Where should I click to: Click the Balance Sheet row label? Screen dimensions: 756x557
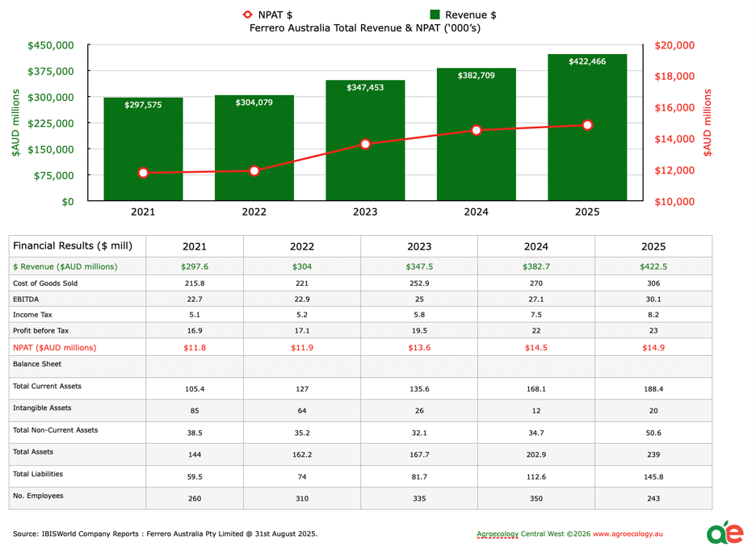37,364
